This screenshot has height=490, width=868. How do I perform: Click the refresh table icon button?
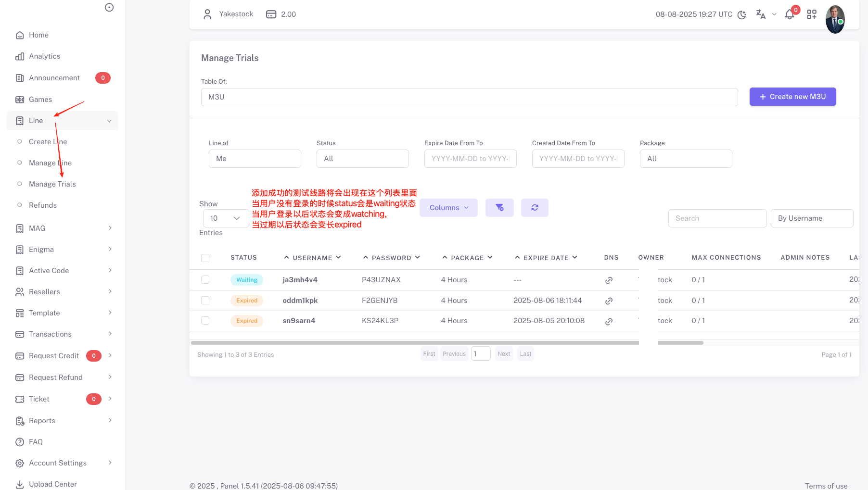[535, 208]
